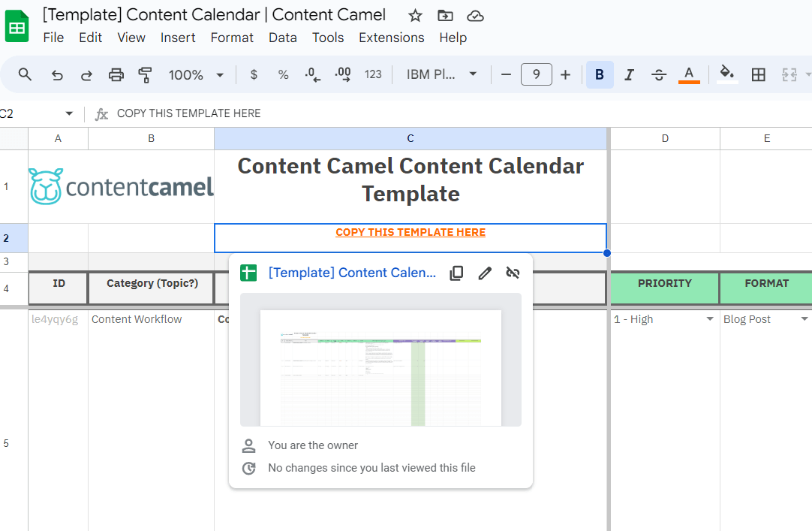This screenshot has height=531, width=812.
Task: Open the File menu
Action: pos(53,38)
